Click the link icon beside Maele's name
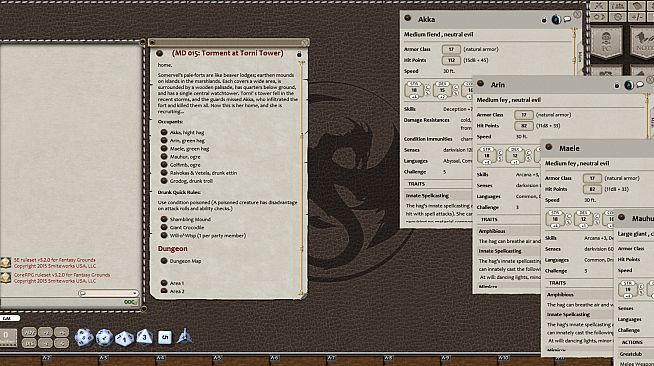The image size is (654, 366). [x=549, y=147]
